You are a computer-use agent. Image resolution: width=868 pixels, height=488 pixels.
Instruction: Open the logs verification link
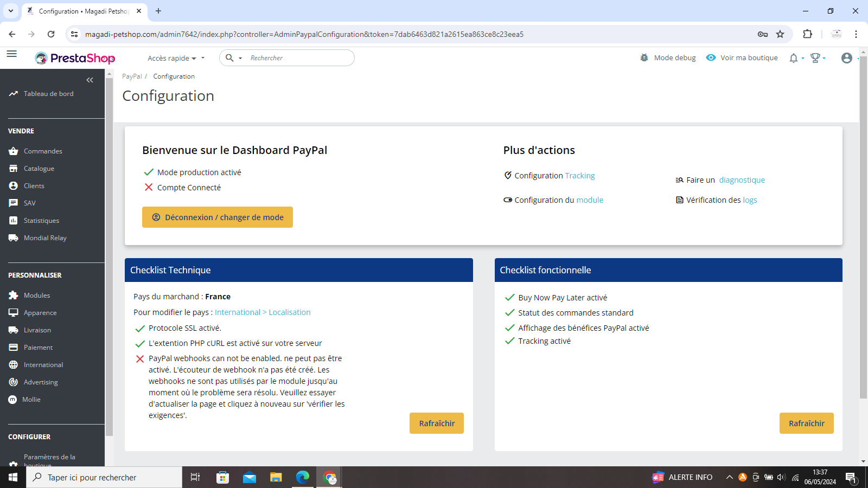click(750, 200)
